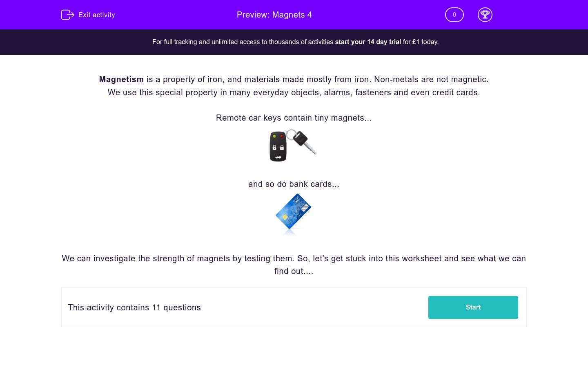
Task: Click the Preview: Magnets 4 title
Action: click(x=274, y=15)
